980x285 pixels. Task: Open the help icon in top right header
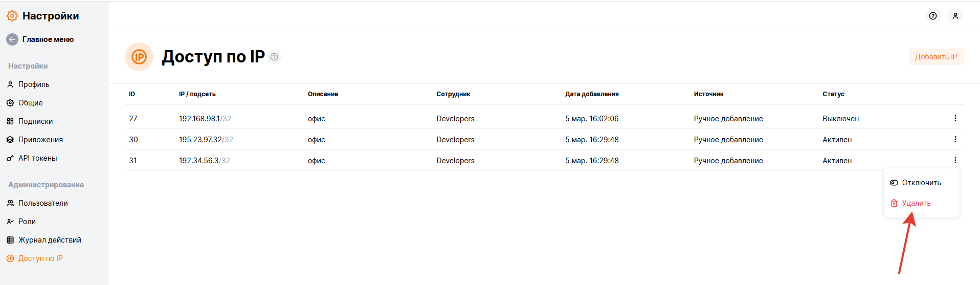click(x=933, y=16)
